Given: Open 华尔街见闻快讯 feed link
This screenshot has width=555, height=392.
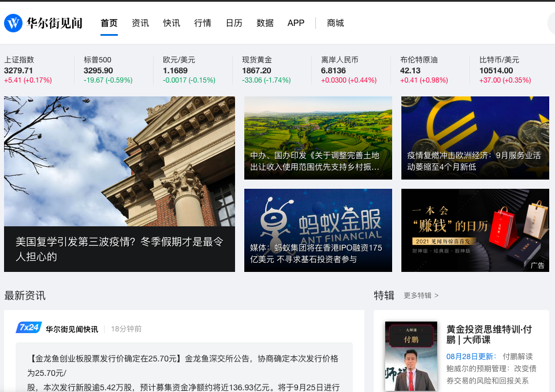Looking at the screenshot, I should click(x=72, y=329).
